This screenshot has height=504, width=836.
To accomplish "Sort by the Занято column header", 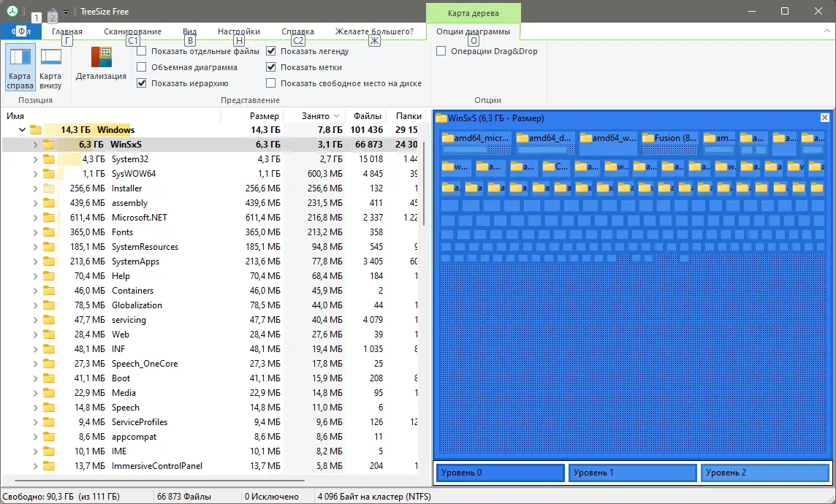I will point(314,115).
